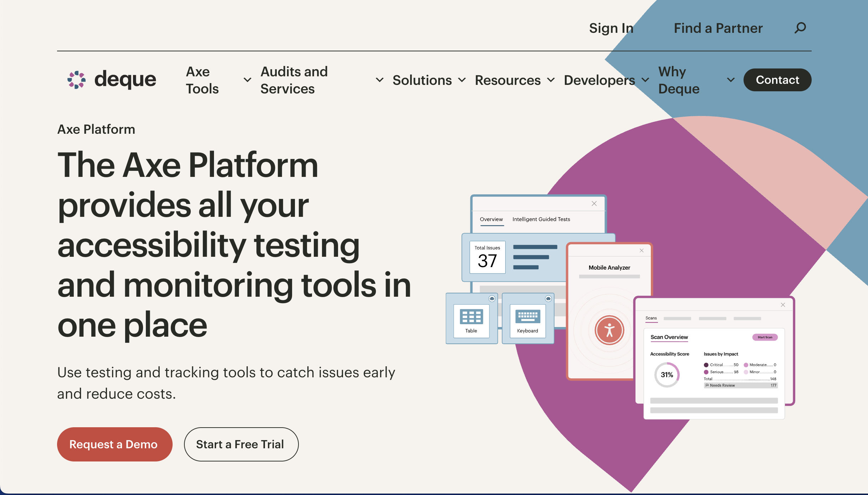The height and width of the screenshot is (495, 868).
Task: Expand the Why Deque chevron
Action: [731, 80]
